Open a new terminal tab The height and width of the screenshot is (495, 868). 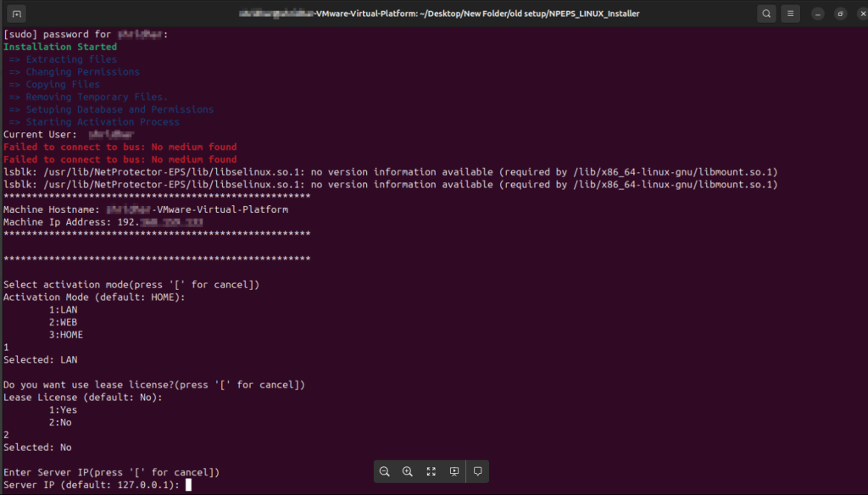(18, 14)
